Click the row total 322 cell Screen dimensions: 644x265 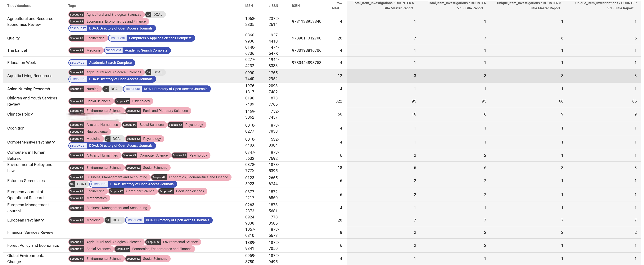click(339, 101)
